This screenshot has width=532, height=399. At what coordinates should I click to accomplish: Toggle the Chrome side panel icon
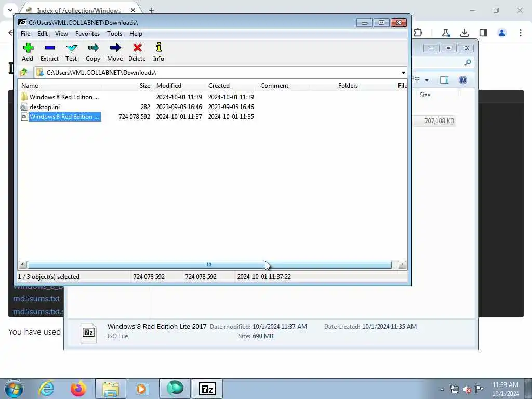(x=483, y=33)
